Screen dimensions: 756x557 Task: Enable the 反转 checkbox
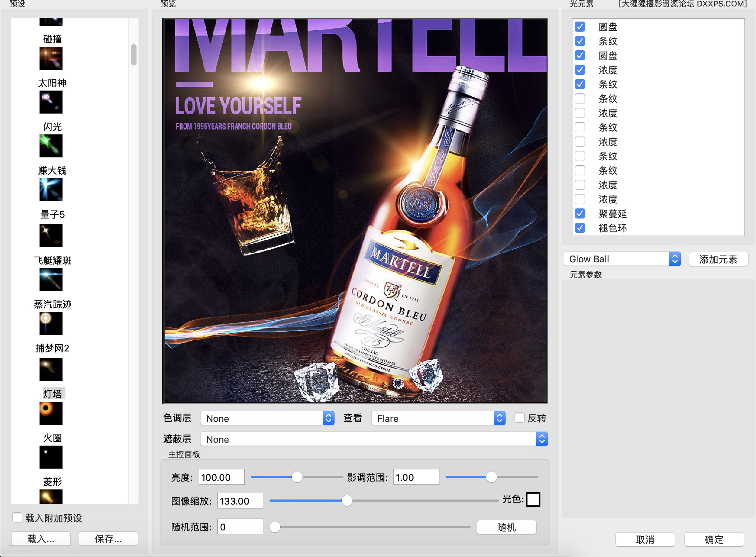pos(519,418)
